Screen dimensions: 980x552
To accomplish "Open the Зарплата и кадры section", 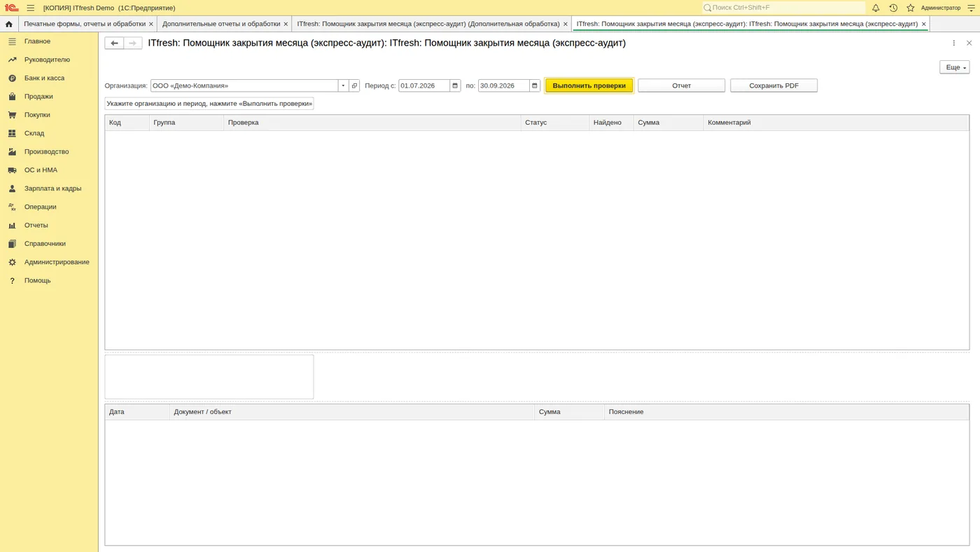I will coord(52,188).
